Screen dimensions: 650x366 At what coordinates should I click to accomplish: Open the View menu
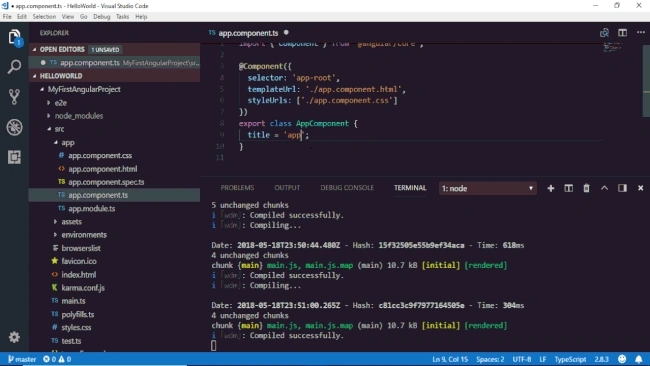point(68,17)
